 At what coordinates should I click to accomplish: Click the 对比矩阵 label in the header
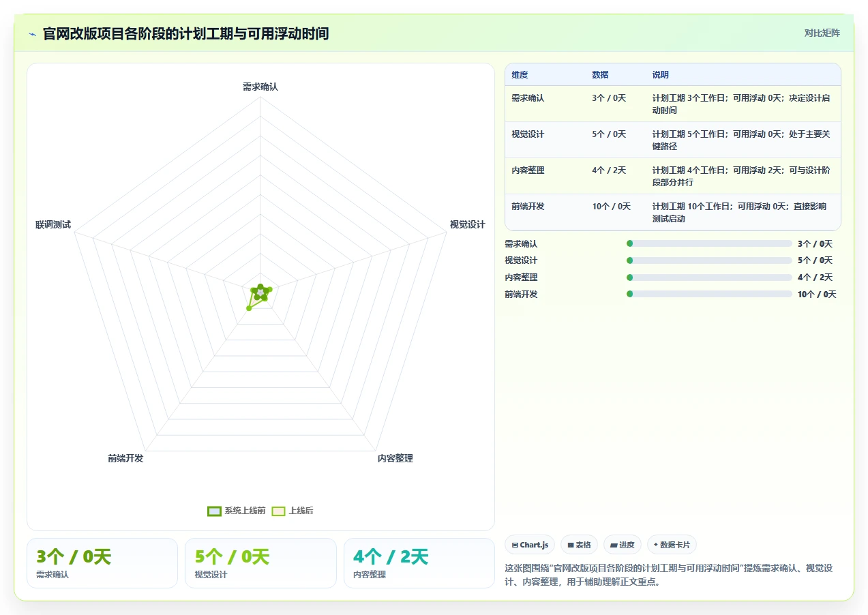click(822, 33)
